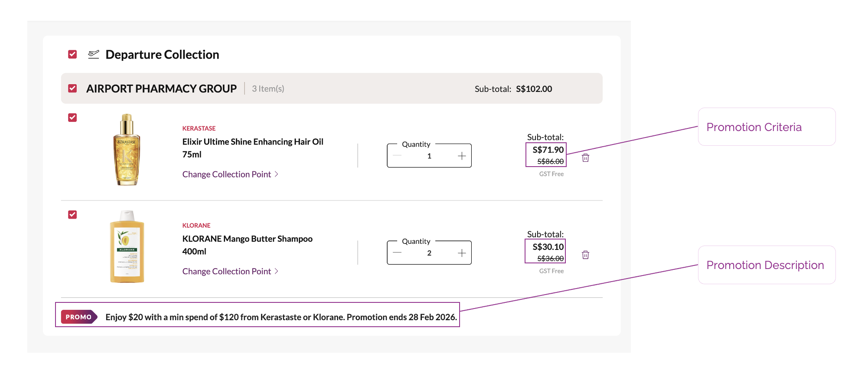Viewport: 868px width, 374px height.
Task: Click the Klorane shampoo bottle thumbnail
Action: pyautogui.click(x=127, y=246)
